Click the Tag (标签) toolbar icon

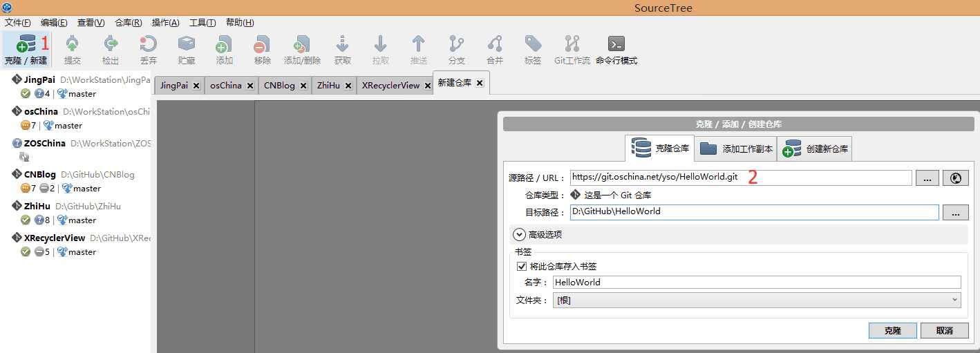point(533,44)
